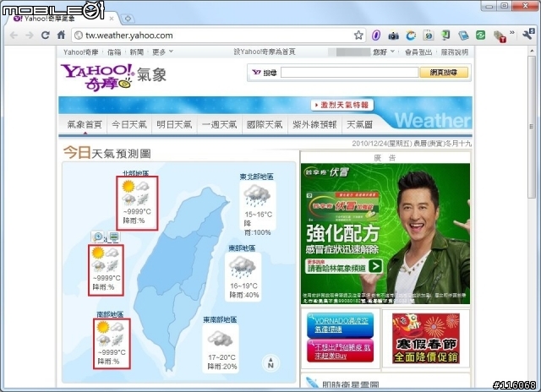
Task: Click the monitor icon beside the magnifier
Action: tap(113, 237)
